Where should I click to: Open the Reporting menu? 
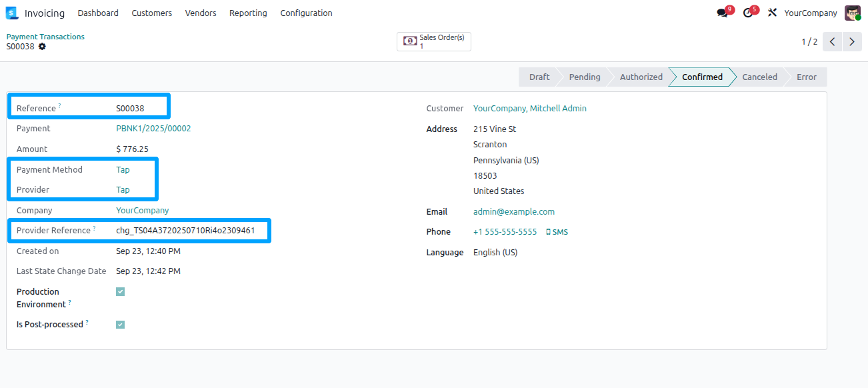coord(248,13)
